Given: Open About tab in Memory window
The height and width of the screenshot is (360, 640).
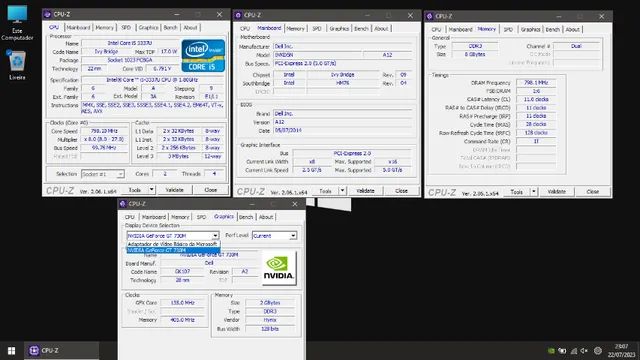Looking at the screenshot, I should point(572,30).
